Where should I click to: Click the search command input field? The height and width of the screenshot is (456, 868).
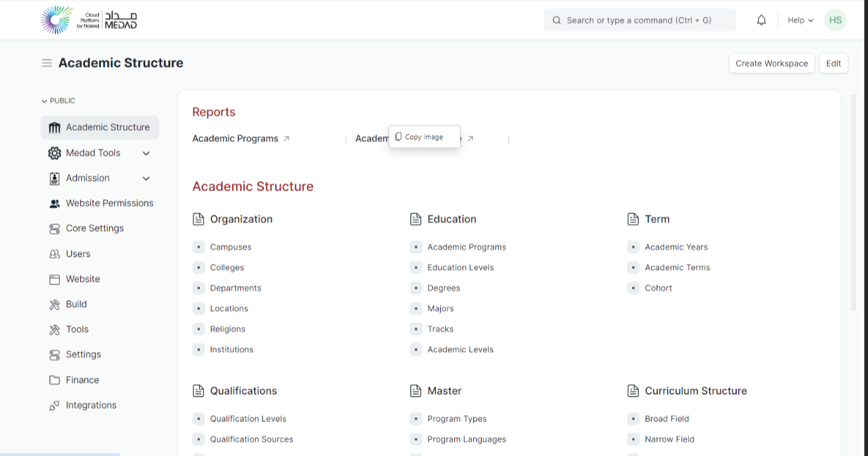(x=639, y=20)
